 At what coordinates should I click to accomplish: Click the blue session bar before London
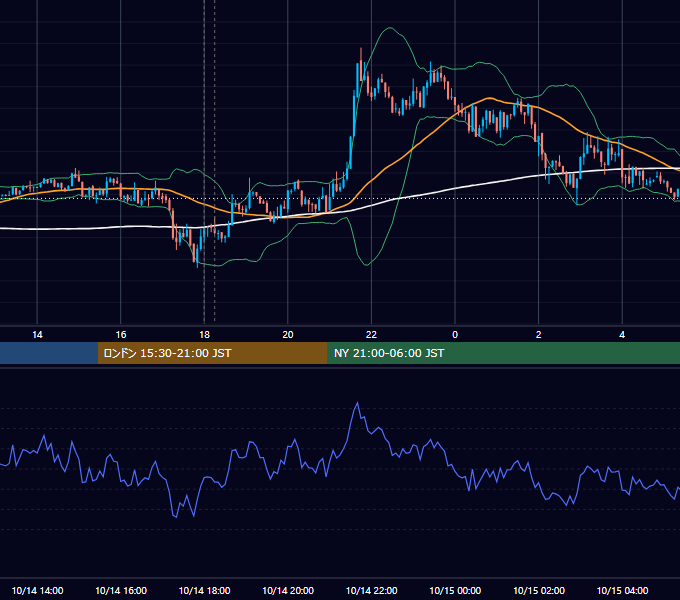coord(49,353)
